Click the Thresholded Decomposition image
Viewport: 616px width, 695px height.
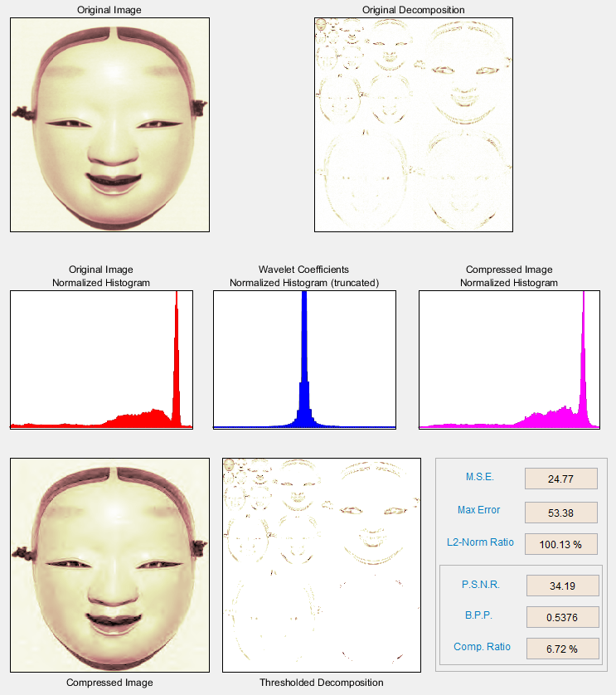pos(322,565)
